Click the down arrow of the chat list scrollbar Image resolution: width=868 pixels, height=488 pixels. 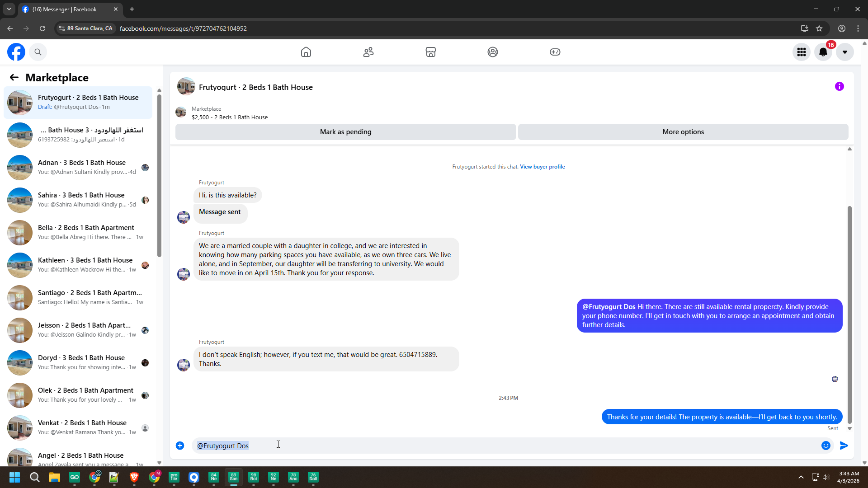159,463
